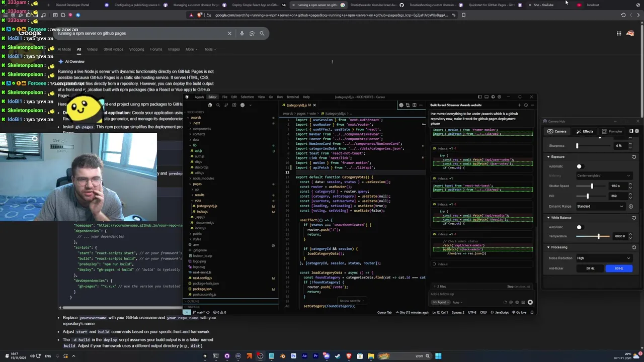Switch to Effects tab in Camera Hub
This screenshot has width=644, height=362.
[585, 131]
